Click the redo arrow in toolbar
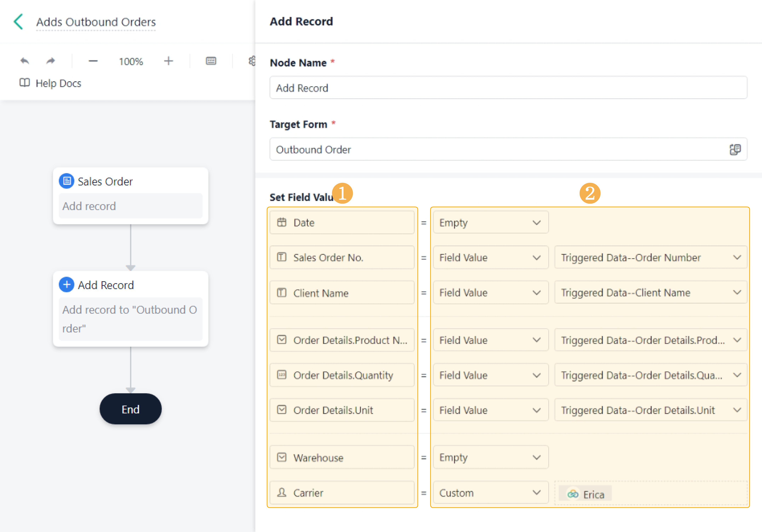762x532 pixels. [x=50, y=61]
